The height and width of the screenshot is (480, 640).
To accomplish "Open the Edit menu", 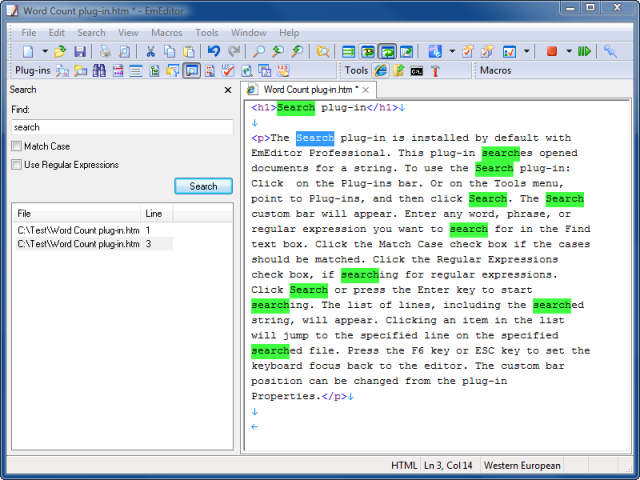I will pyautogui.click(x=57, y=33).
